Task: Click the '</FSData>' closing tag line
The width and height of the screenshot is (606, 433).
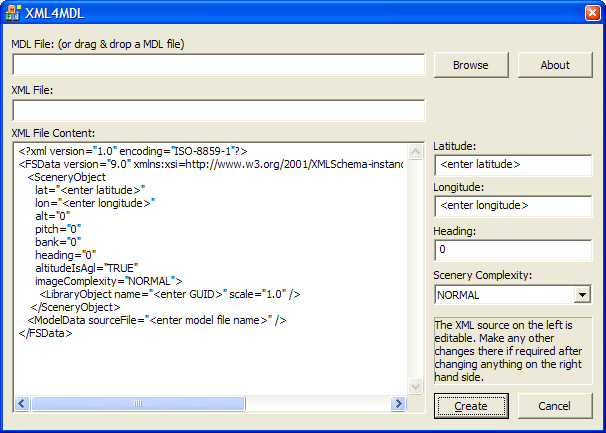Action: click(45, 333)
